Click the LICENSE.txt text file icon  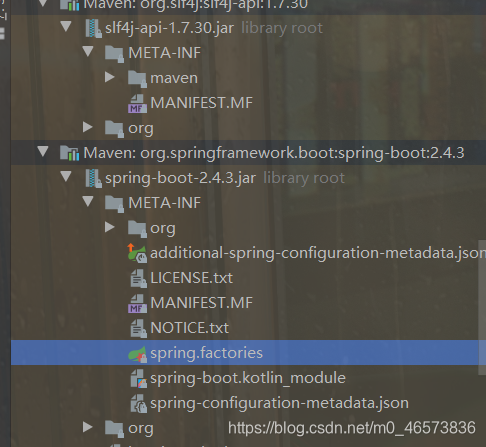point(138,279)
